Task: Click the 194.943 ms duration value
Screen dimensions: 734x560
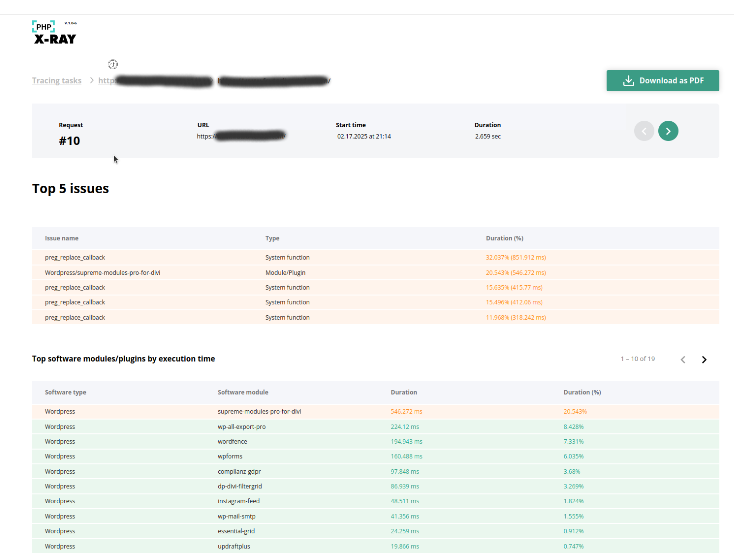Action: click(x=406, y=442)
